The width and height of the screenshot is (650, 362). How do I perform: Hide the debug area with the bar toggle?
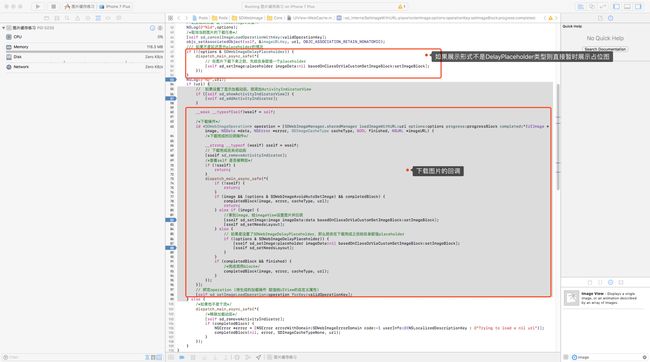point(171,357)
